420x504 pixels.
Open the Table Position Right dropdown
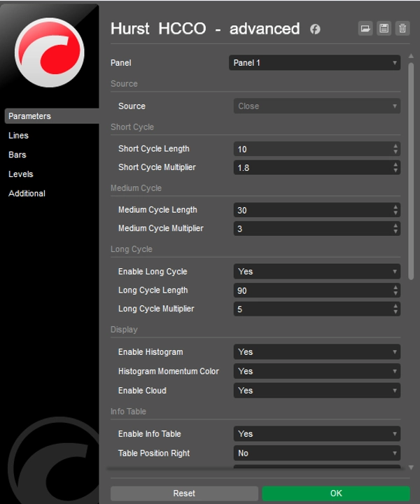pos(317,453)
